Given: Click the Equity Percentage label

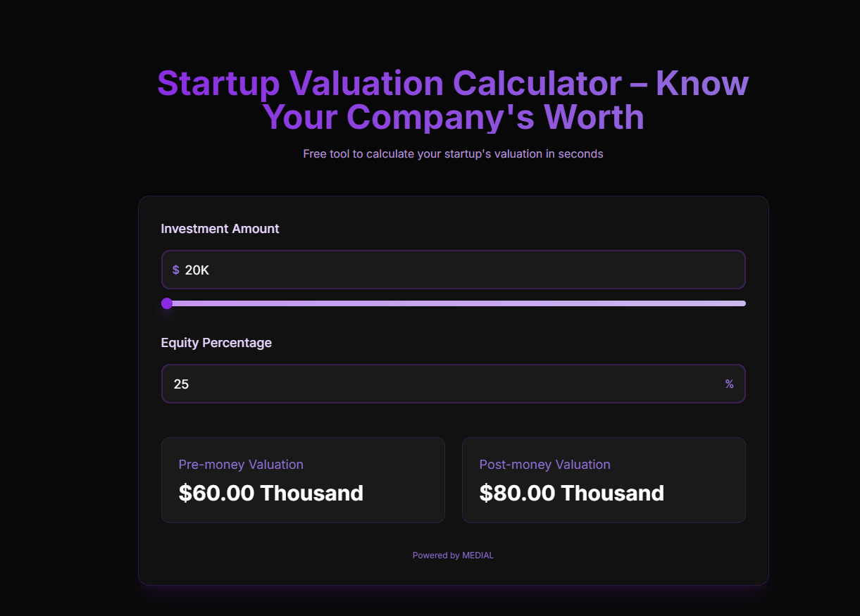Looking at the screenshot, I should coord(216,343).
